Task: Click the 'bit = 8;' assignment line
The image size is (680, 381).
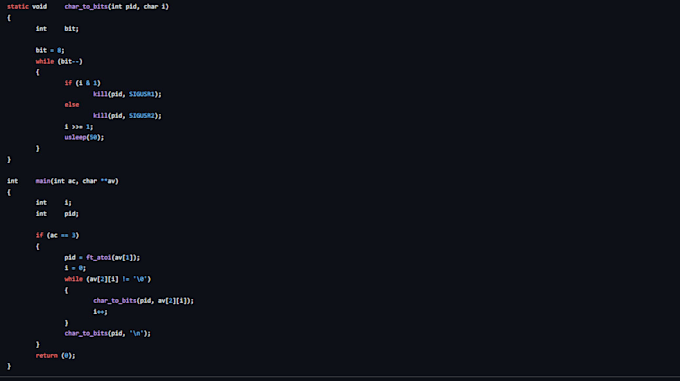Action: point(50,50)
